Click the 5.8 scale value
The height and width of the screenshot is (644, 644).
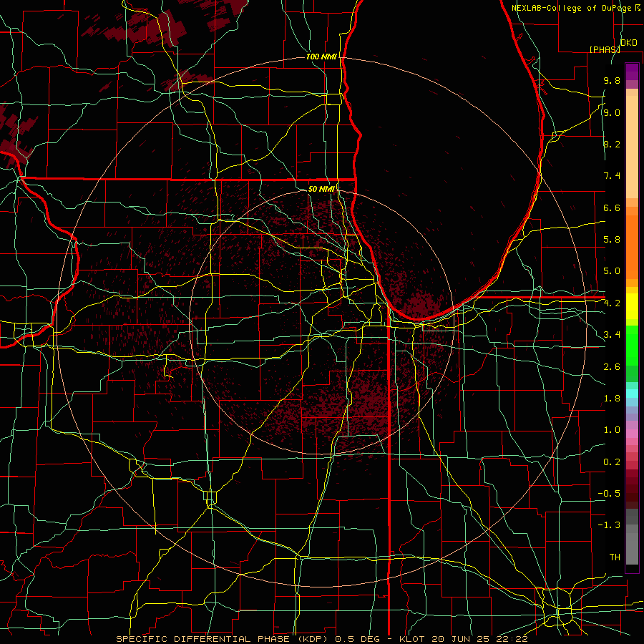click(612, 240)
